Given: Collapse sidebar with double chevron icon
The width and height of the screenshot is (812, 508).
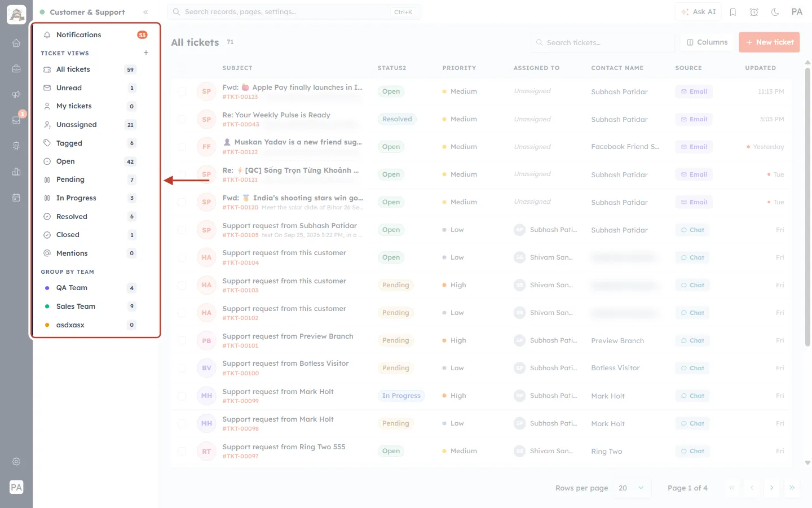Looking at the screenshot, I should [x=145, y=12].
